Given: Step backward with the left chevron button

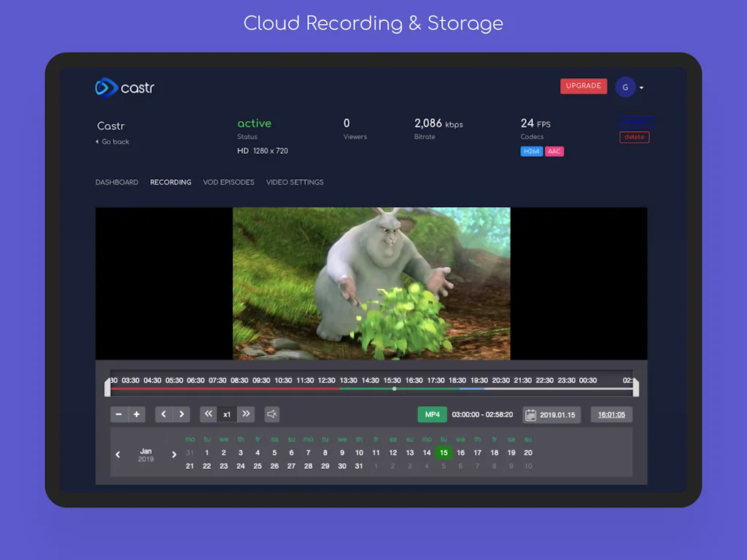Looking at the screenshot, I should pyautogui.click(x=163, y=414).
